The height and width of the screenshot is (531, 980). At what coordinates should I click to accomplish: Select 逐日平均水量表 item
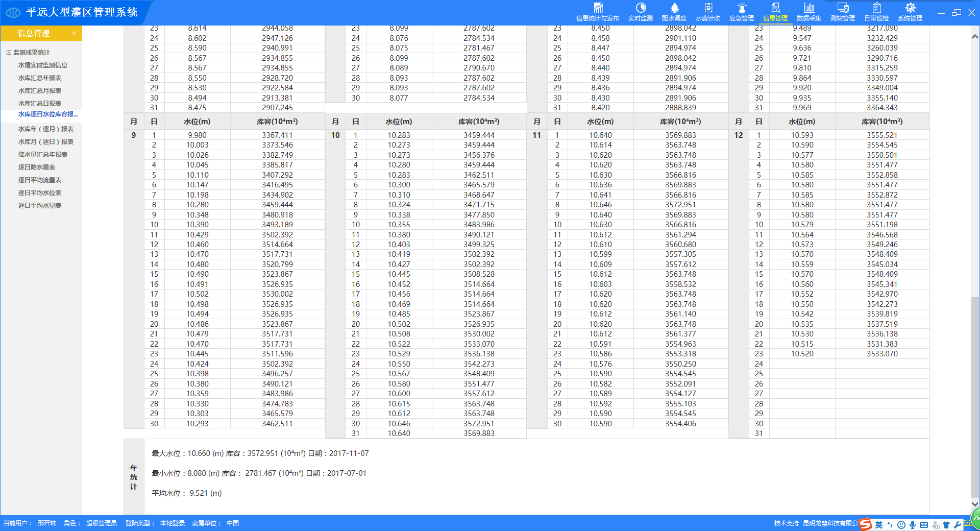click(40, 205)
